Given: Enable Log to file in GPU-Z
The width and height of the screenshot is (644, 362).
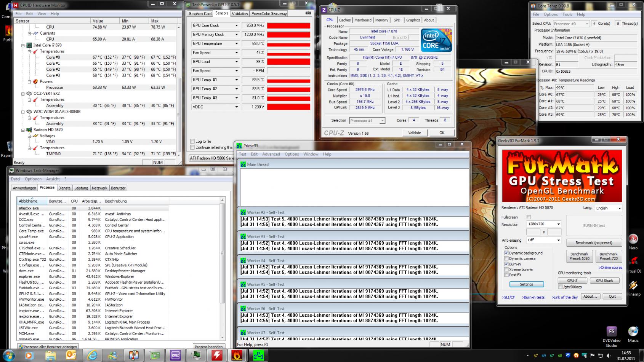Looking at the screenshot, I should point(192,142).
